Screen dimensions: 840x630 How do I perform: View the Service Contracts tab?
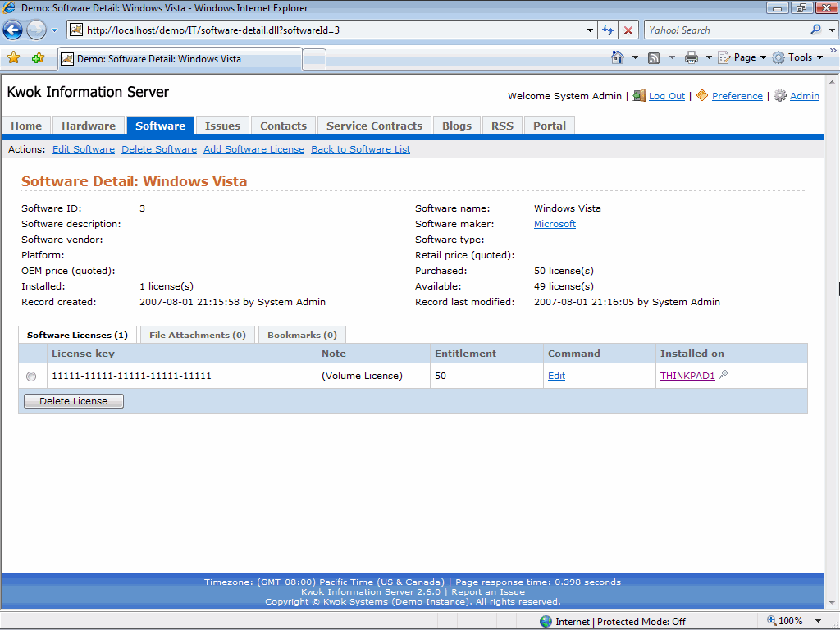click(x=374, y=126)
